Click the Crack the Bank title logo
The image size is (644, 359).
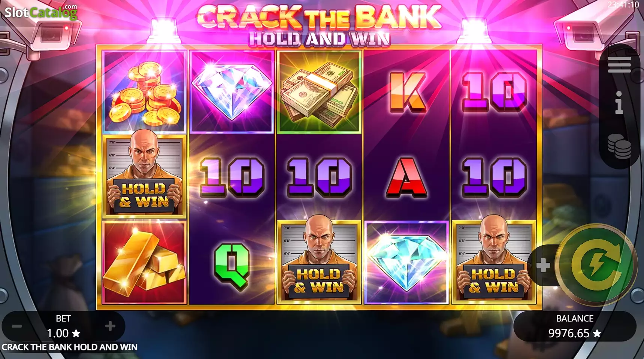click(319, 25)
